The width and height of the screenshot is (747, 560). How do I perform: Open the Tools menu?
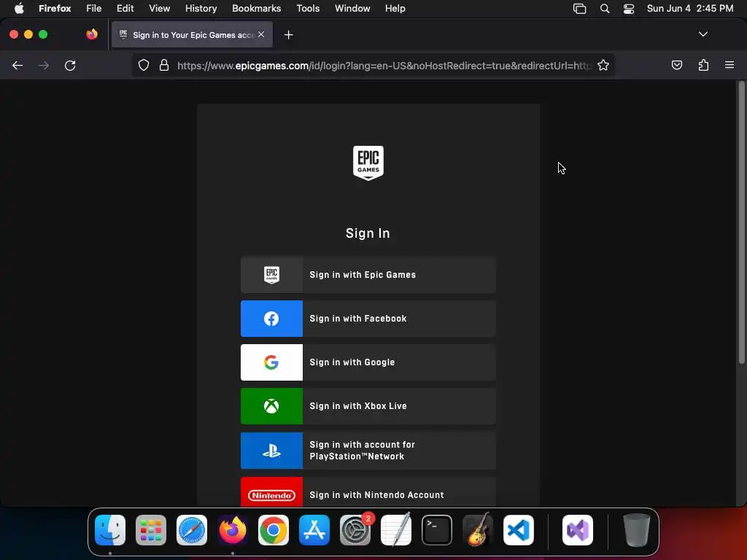point(308,9)
